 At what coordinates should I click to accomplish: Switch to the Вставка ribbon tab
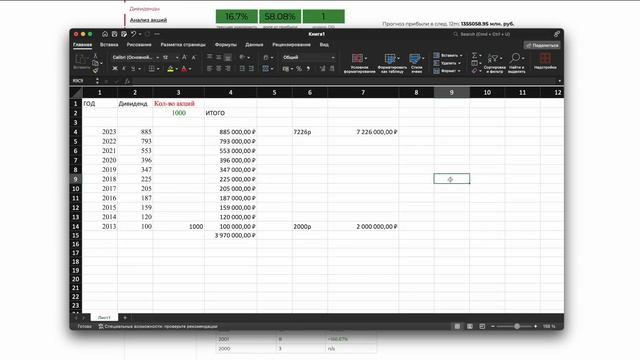109,45
